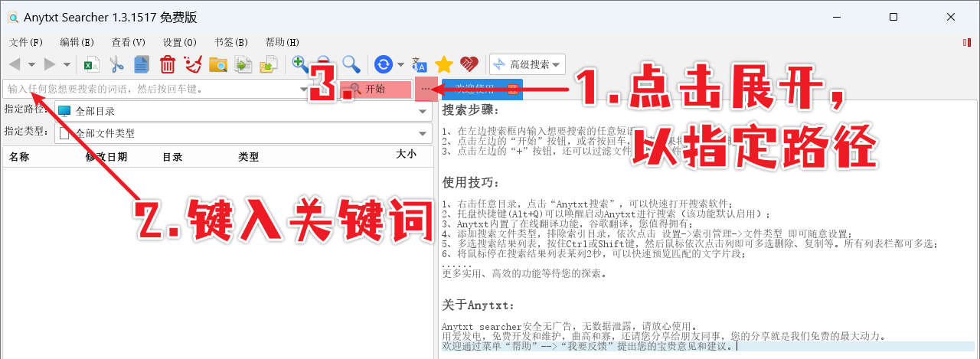The height and width of the screenshot is (359, 980).
Task: Open the 帮助(H) menu
Action: pos(282,42)
